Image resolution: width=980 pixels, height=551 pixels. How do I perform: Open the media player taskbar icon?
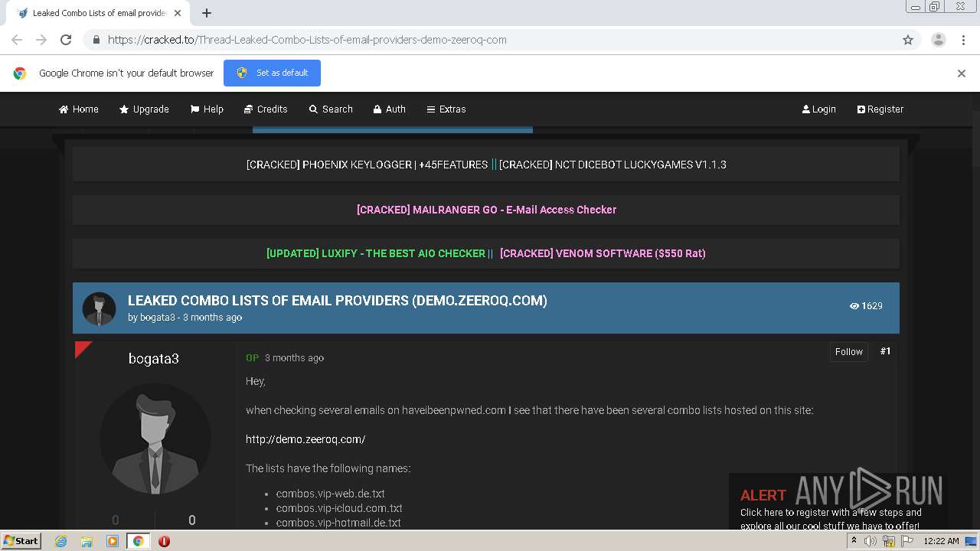pos(113,541)
